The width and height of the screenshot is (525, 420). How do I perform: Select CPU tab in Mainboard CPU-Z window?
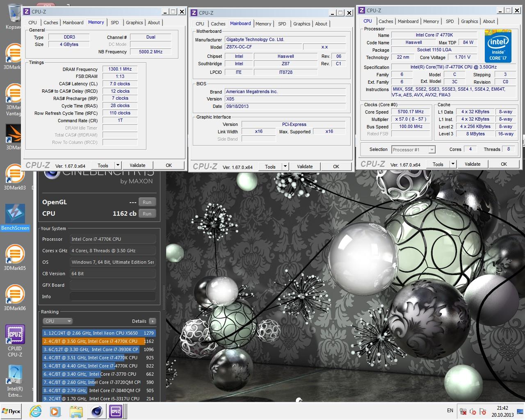click(x=200, y=24)
